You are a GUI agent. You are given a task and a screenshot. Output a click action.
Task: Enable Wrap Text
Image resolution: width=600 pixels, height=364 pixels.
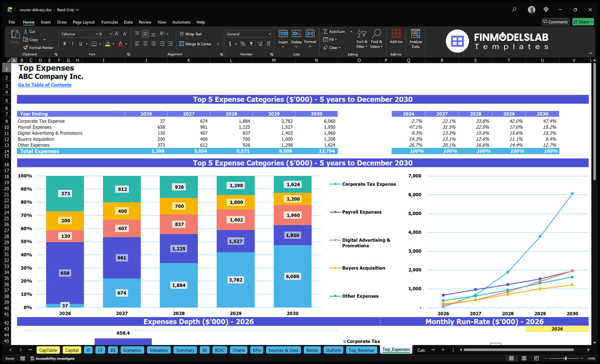click(190, 34)
